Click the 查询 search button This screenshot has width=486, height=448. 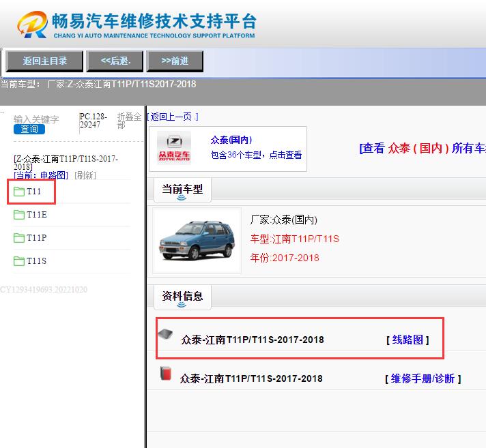pos(29,129)
